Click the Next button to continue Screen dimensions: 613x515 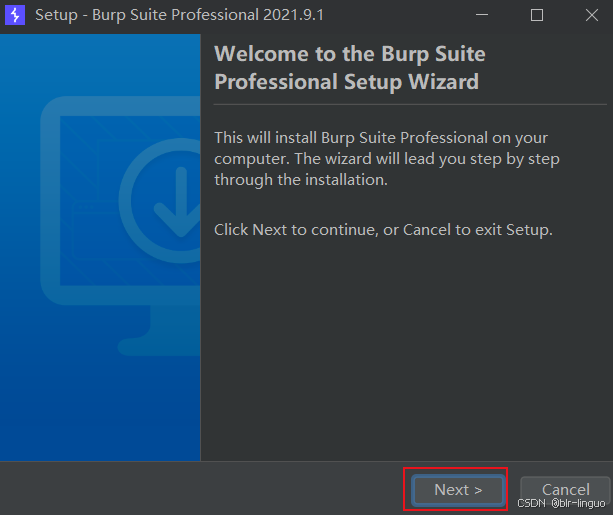[458, 490]
